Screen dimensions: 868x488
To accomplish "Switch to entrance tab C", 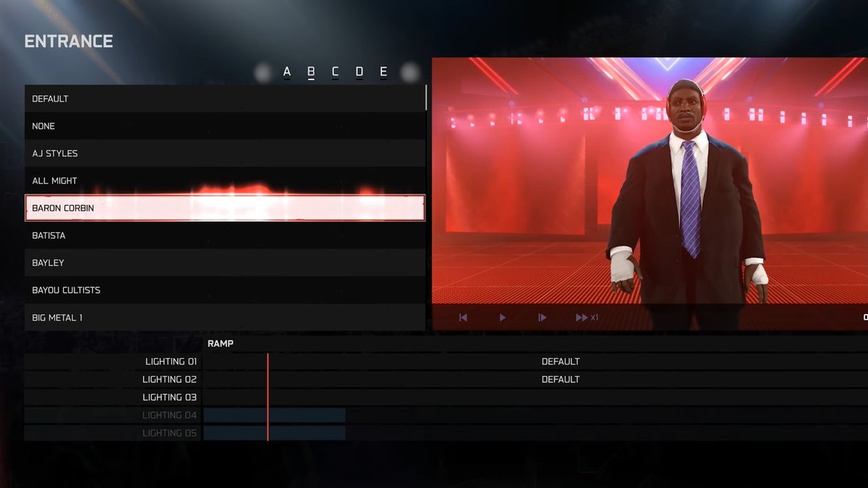I will coord(335,72).
